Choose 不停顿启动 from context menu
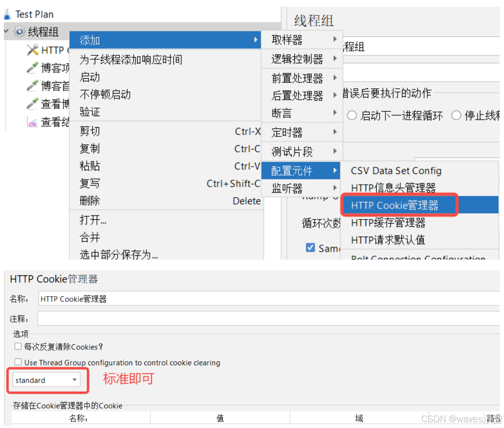The height and width of the screenshot is (428, 504). (x=165, y=94)
